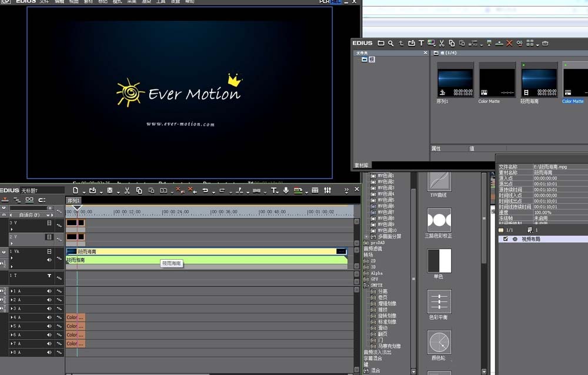Toggle the 视频布局 checkbox
Viewport: 588px width, 375px height.
pos(505,239)
